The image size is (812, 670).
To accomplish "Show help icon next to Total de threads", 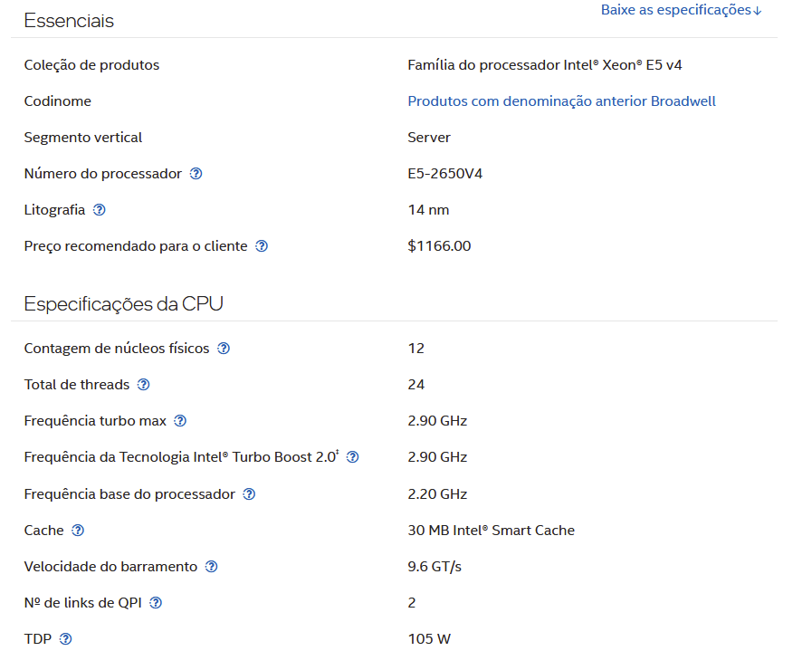I will pos(143,384).
